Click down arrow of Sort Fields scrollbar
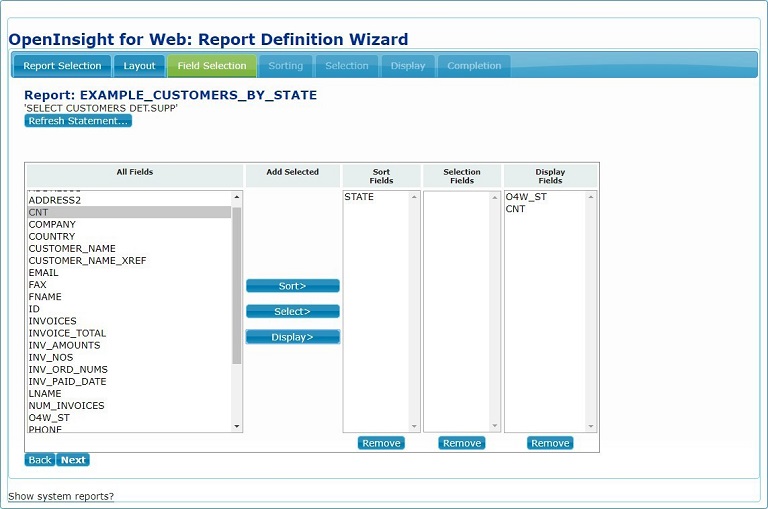The width and height of the screenshot is (768, 509). click(414, 426)
